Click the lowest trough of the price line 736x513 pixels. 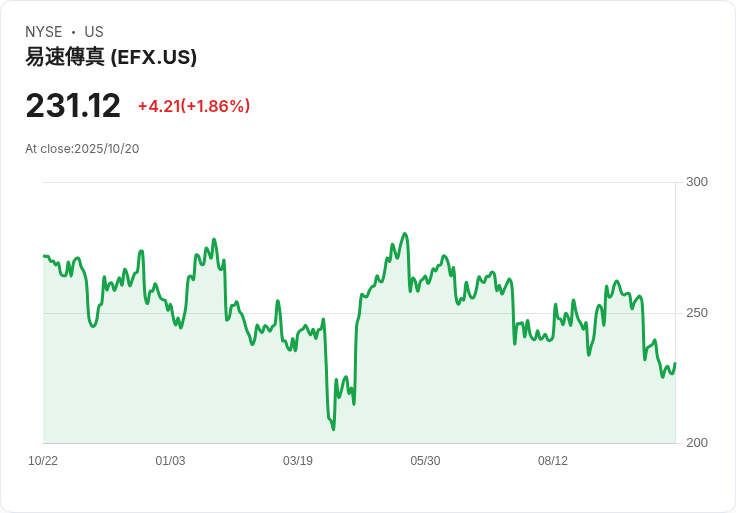(333, 429)
